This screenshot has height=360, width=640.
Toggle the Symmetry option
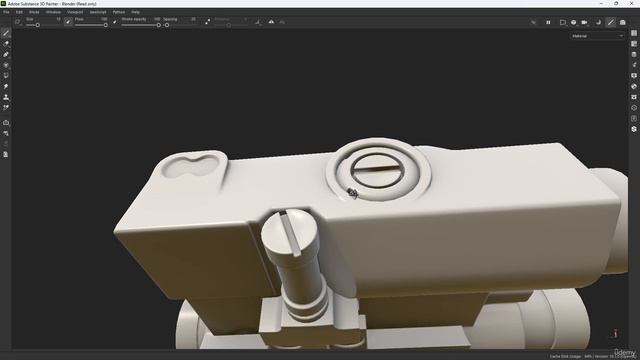[x=271, y=22]
